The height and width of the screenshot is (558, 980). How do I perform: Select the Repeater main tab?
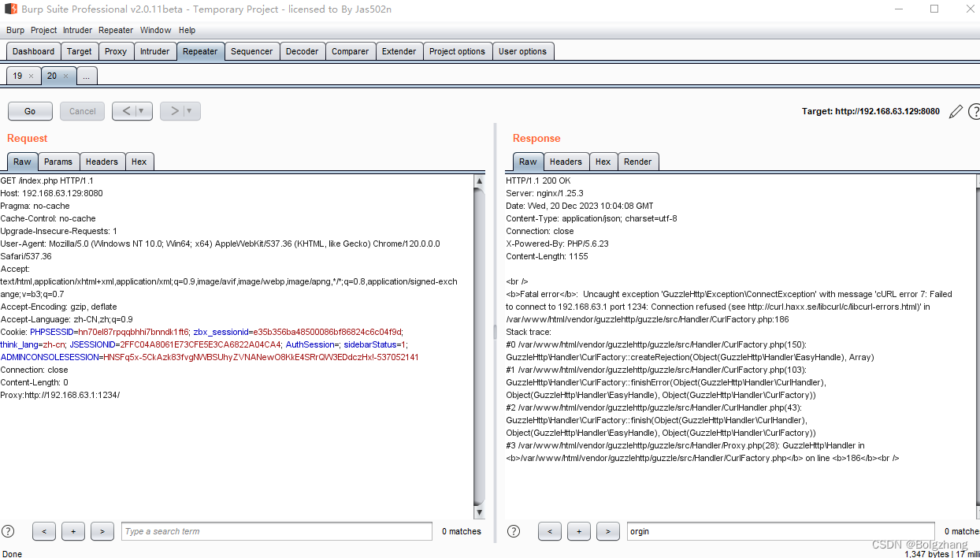200,51
